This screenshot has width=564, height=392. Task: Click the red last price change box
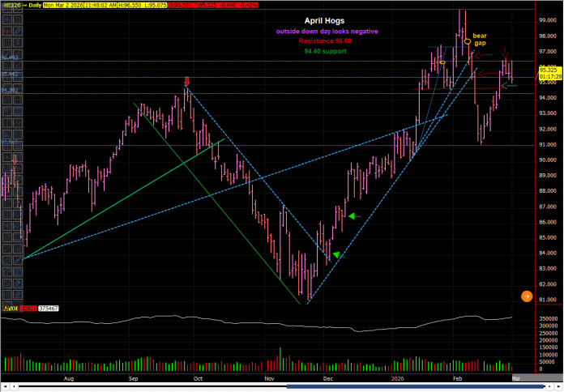pyautogui.click(x=244, y=5)
